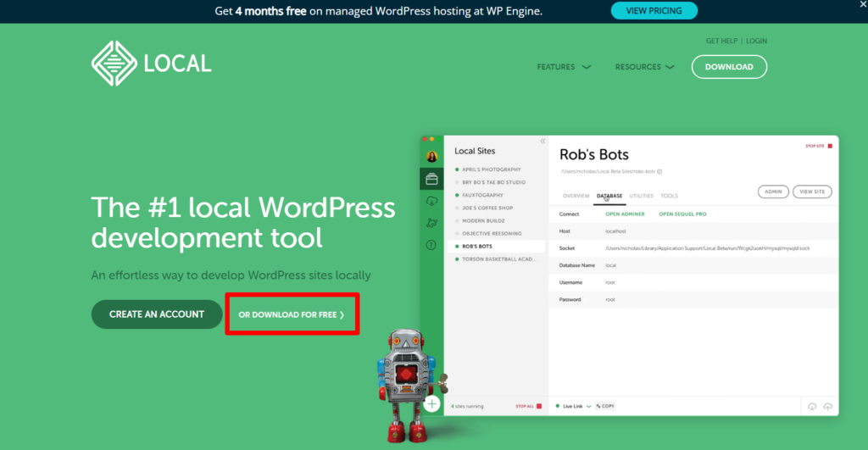Expand the Resources dropdown menu
Viewport: 868px width, 450px height.
645,67
